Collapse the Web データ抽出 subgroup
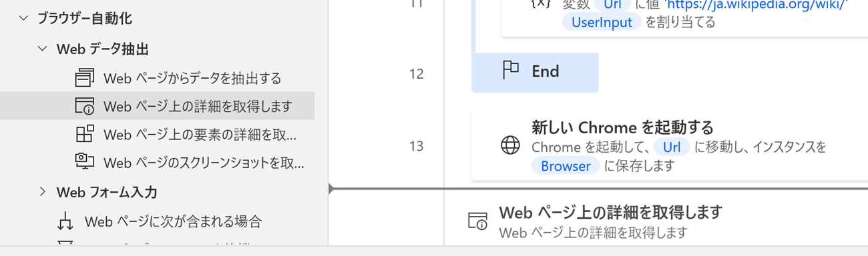This screenshot has height=256, width=868. pos(43,49)
